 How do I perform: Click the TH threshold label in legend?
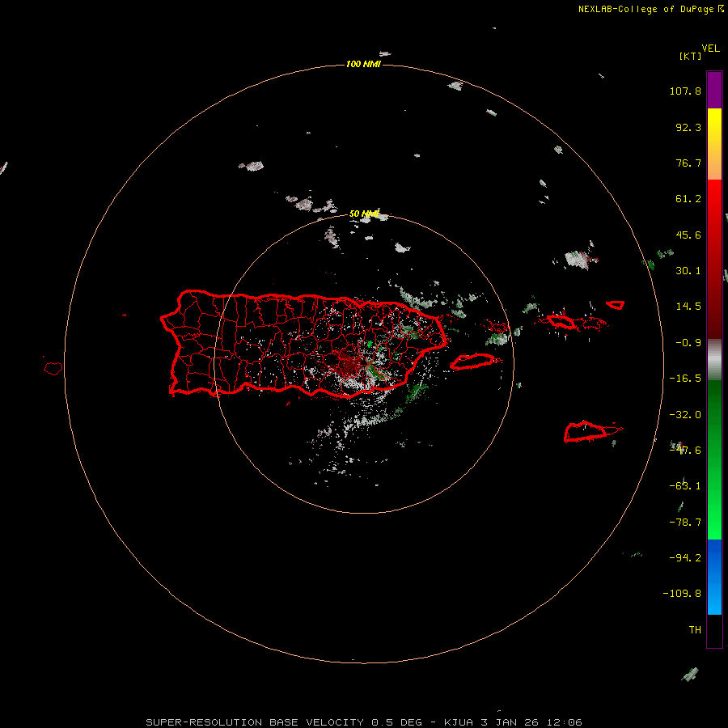click(x=695, y=630)
